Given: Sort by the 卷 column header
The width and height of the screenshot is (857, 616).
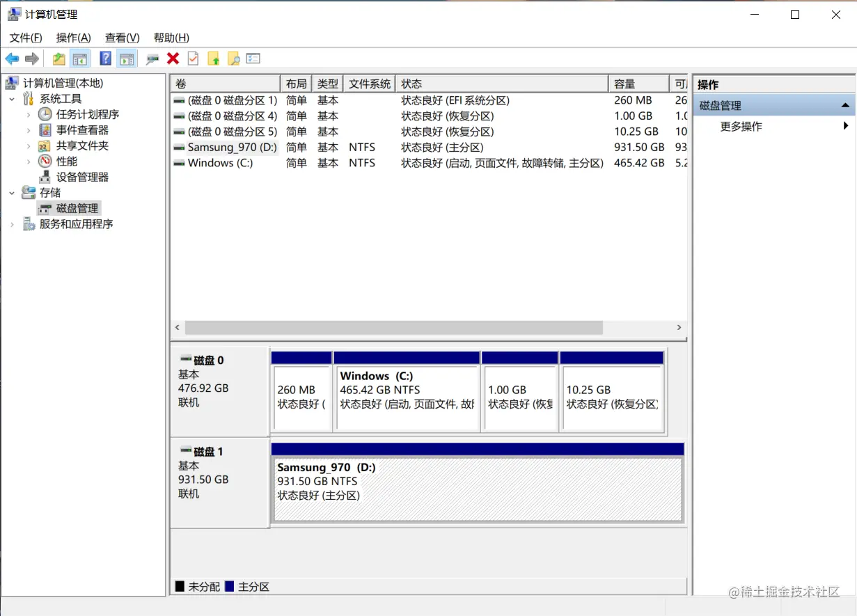Looking at the screenshot, I should (226, 84).
